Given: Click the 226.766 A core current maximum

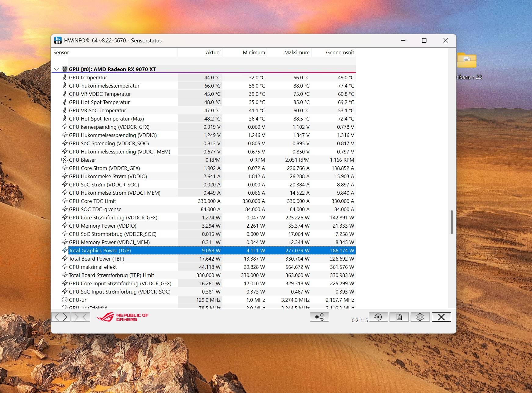Looking at the screenshot, I should 298,168.
